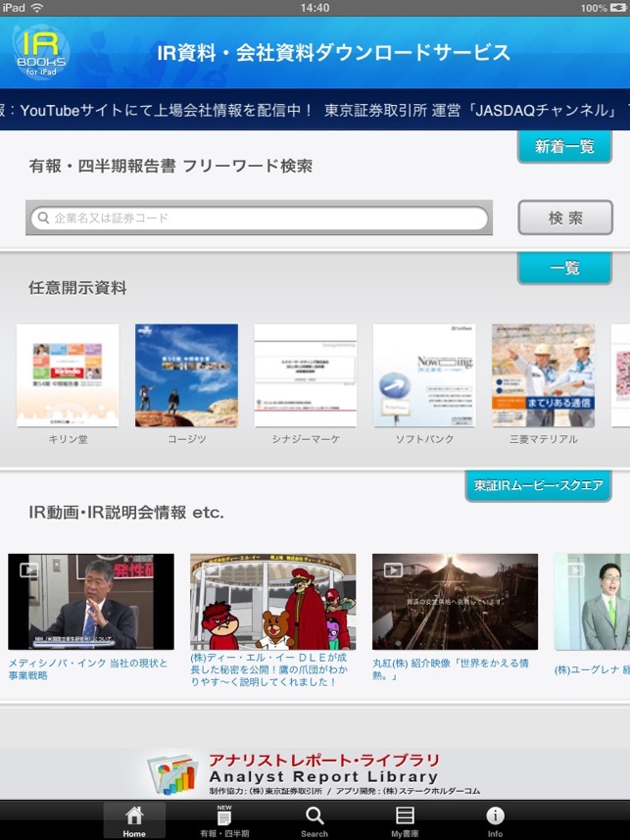Screen dimensions: 630x840
Task: Open the シナジーマーケ document thumbnail
Action: (306, 375)
